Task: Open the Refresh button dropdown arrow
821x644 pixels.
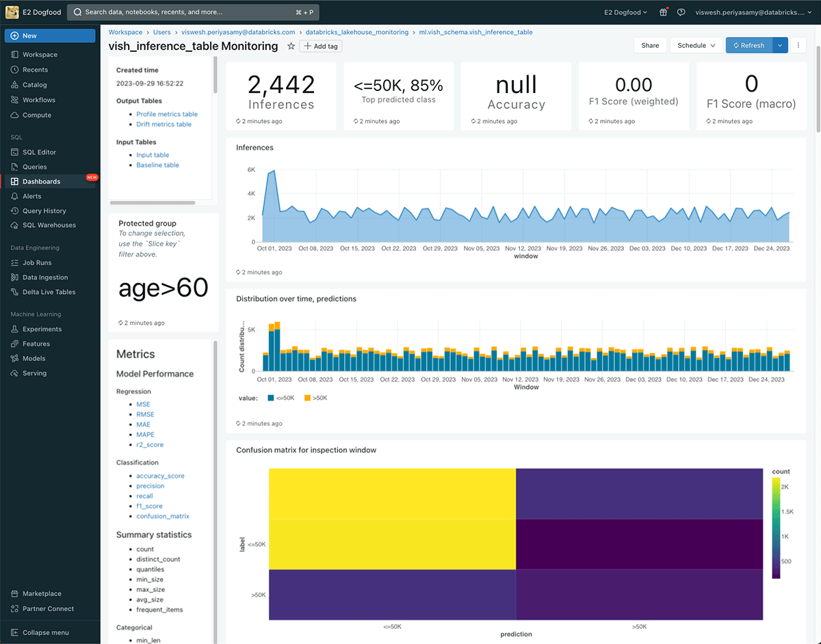Action: pos(779,44)
